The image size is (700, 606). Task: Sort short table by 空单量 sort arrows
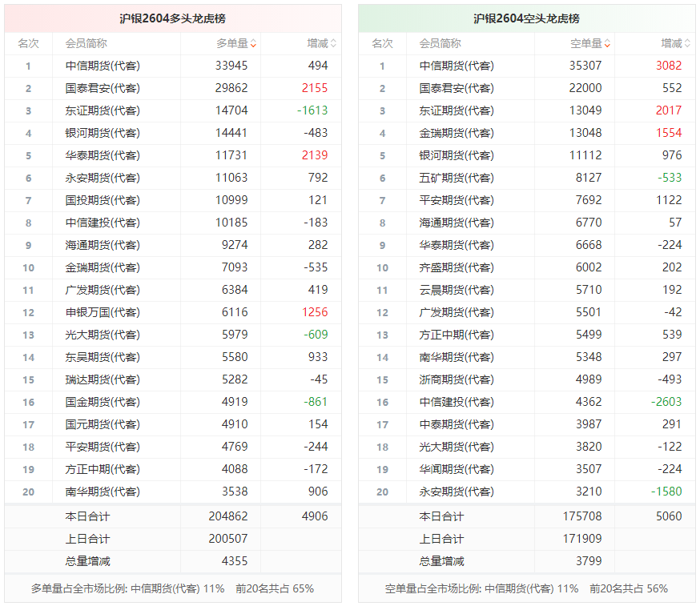point(607,44)
